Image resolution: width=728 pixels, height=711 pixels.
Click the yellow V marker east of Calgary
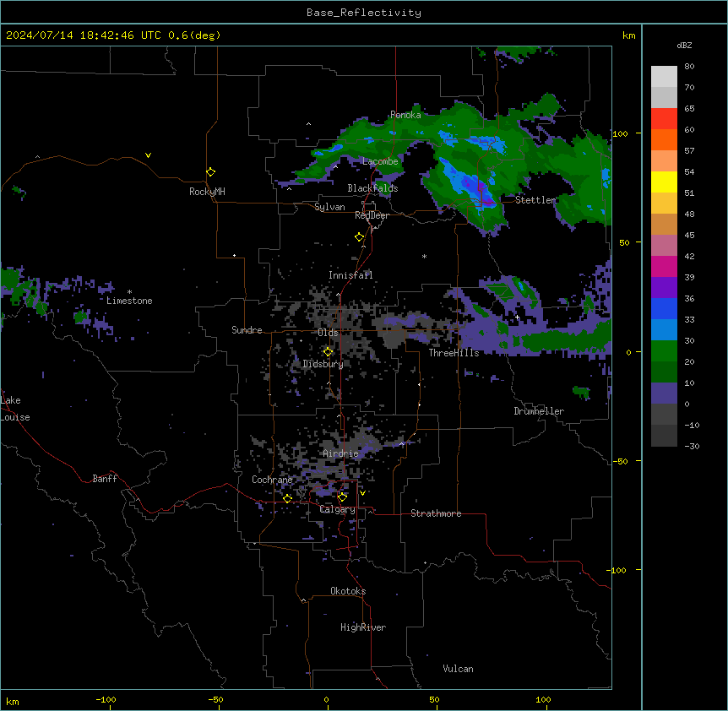coord(362,493)
